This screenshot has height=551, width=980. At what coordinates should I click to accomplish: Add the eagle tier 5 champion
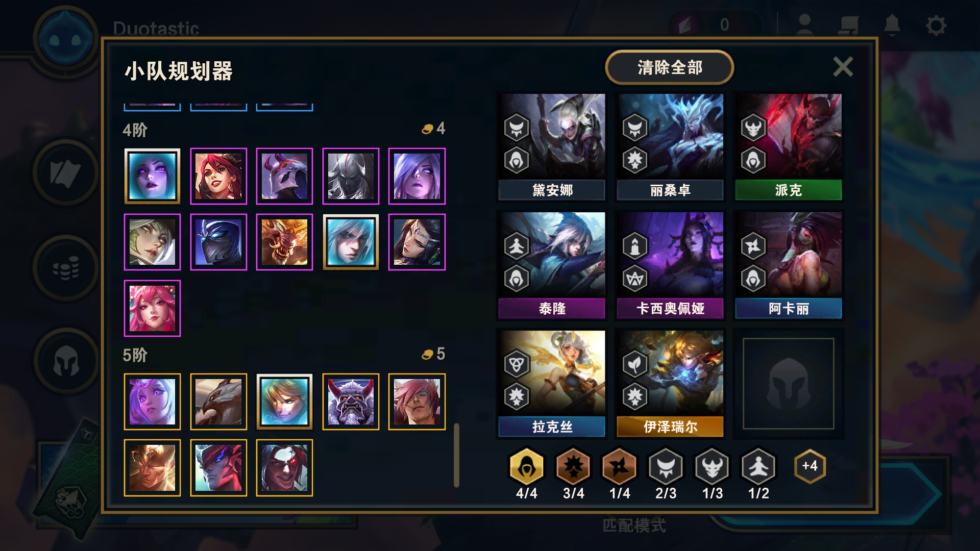point(218,402)
